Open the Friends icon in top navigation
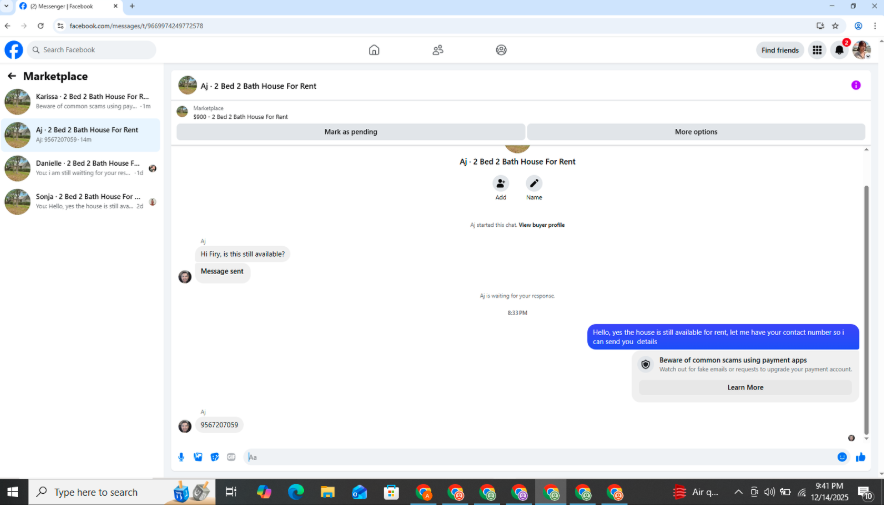Image resolution: width=884 pixels, height=505 pixels. click(x=437, y=50)
